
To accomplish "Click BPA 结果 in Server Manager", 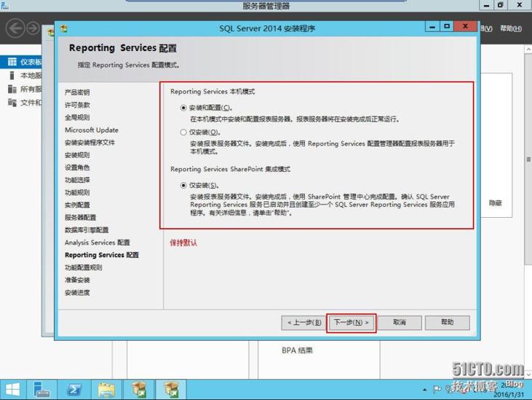I will click(297, 350).
